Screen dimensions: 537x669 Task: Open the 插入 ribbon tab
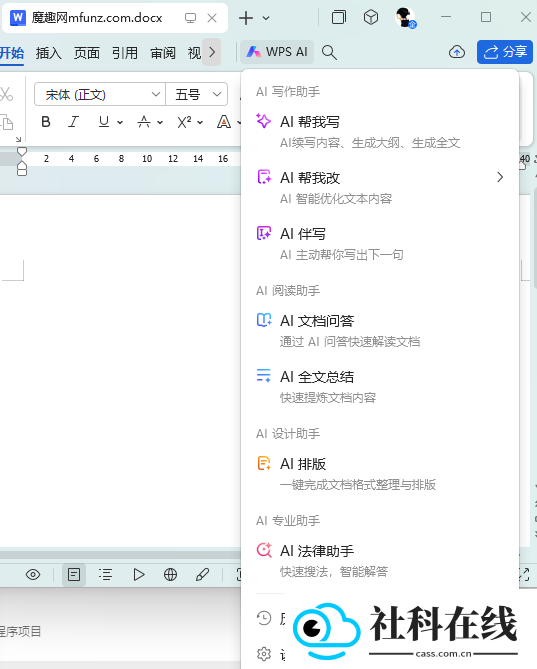click(49, 53)
